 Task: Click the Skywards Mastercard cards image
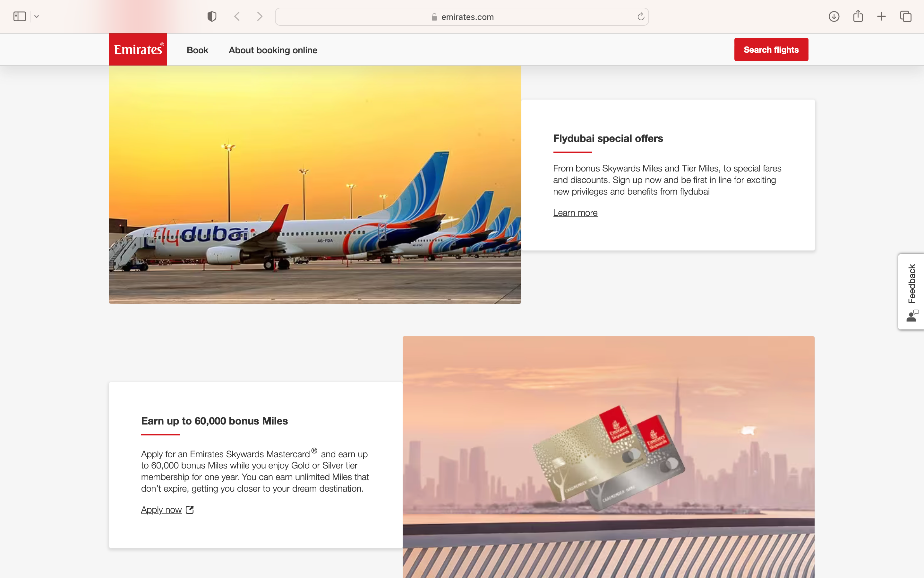click(x=608, y=457)
